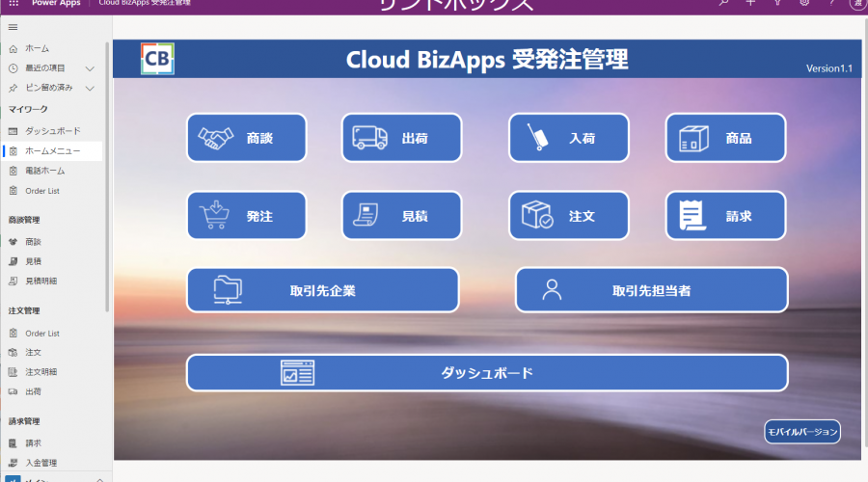The height and width of the screenshot is (482, 868).
Task: Click the Power Apps title
Action: (x=56, y=3)
